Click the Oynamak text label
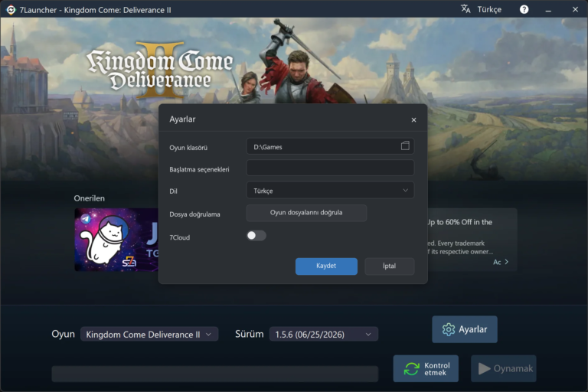This screenshot has width=588, height=392. click(x=513, y=369)
